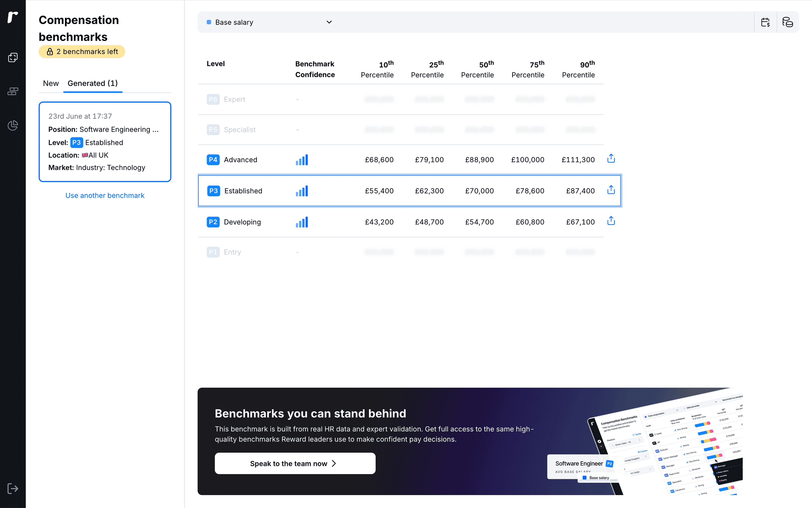The image size is (812, 508).
Task: Click confidence bars icon for Developing
Action: coord(302,222)
